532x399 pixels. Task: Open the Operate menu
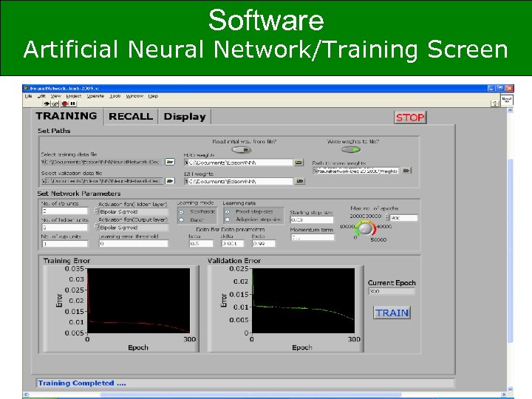point(95,96)
